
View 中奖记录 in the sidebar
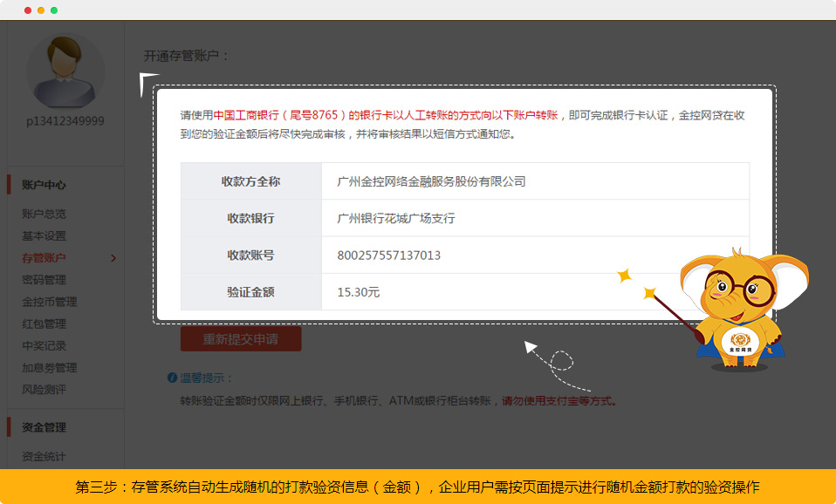coord(44,345)
